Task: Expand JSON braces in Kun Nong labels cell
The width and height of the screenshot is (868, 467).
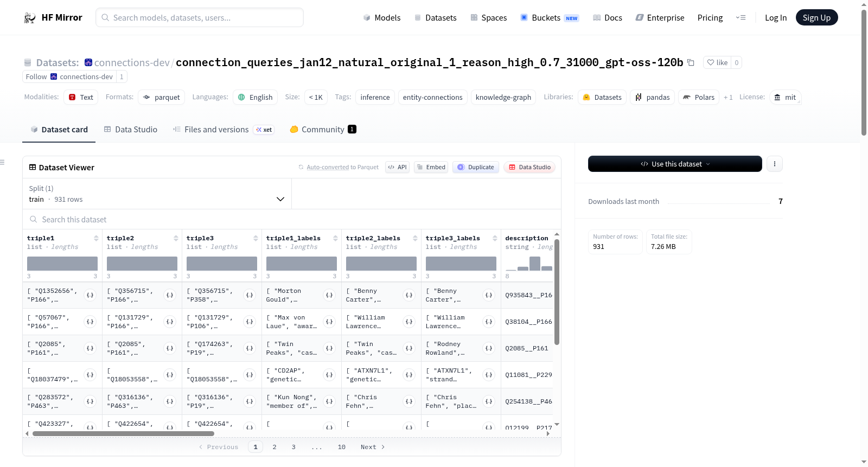Action: [329, 401]
